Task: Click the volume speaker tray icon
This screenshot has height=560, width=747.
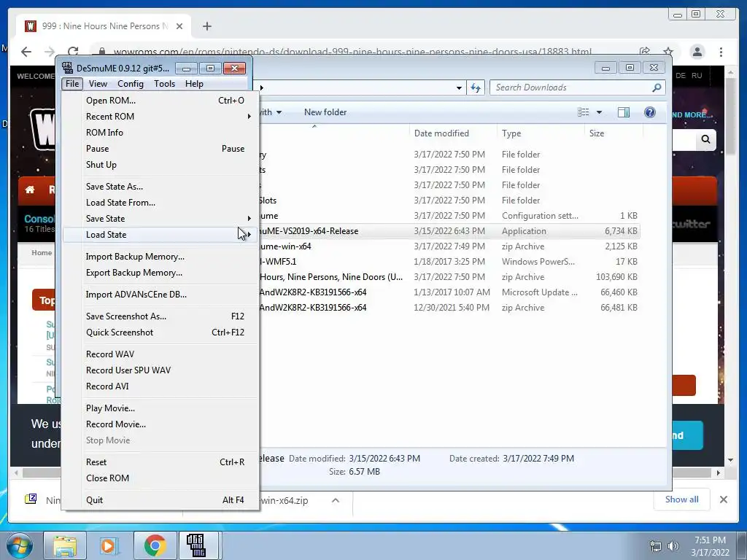Action: 673,546
